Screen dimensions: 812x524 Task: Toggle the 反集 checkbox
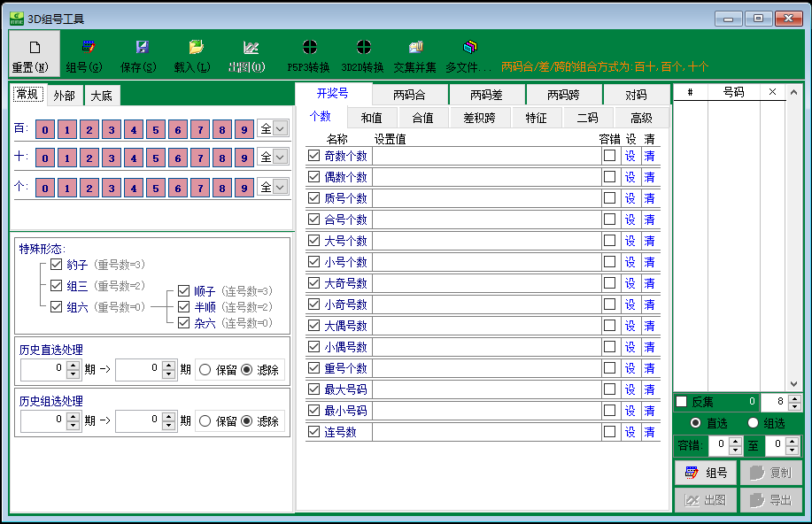(x=682, y=402)
